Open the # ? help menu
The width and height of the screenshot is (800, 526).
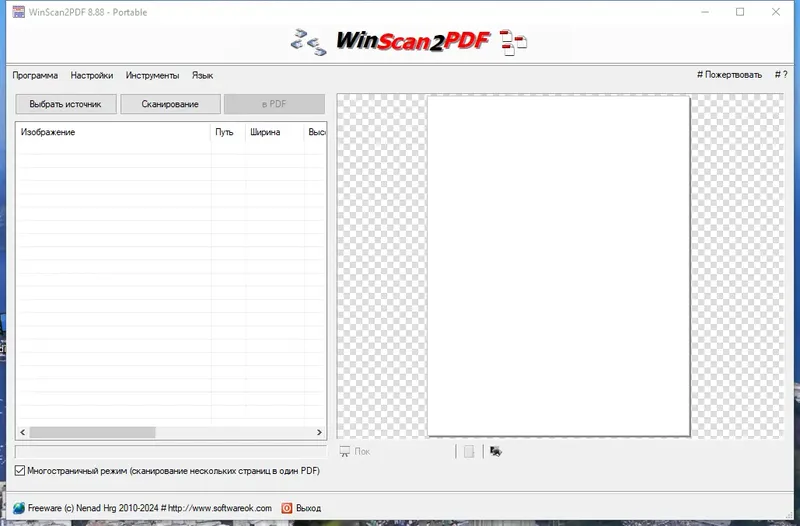(781, 75)
